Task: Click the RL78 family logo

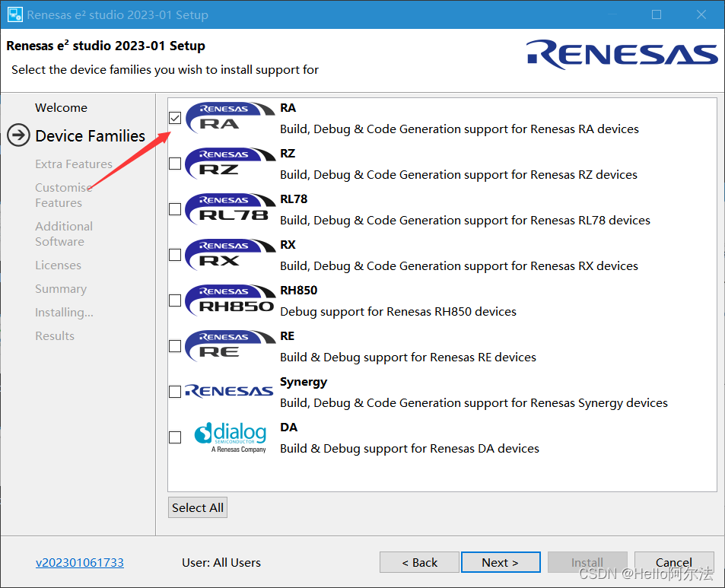Action: click(x=229, y=209)
